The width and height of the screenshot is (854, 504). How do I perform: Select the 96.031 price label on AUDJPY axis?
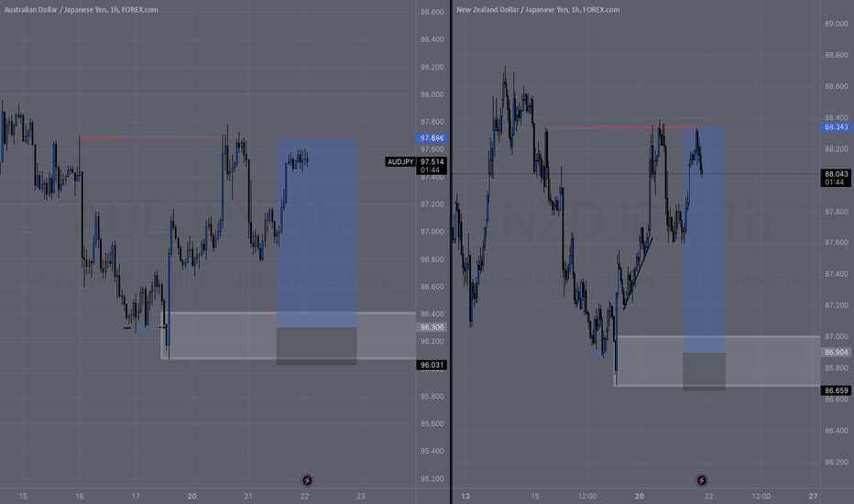tap(432, 365)
